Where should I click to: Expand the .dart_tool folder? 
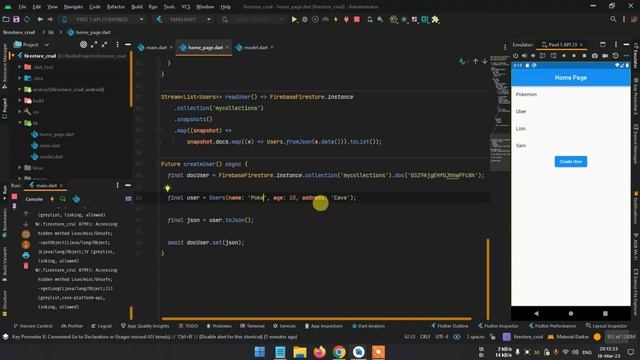click(20, 67)
